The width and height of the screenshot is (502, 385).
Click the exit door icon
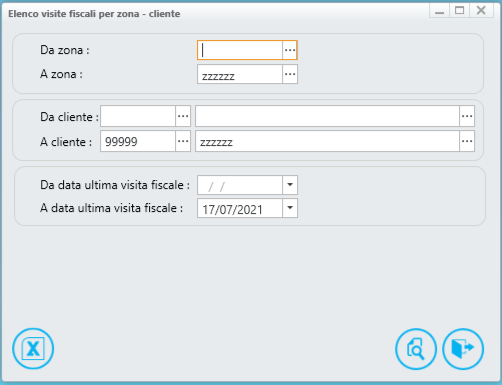pyautogui.click(x=463, y=349)
